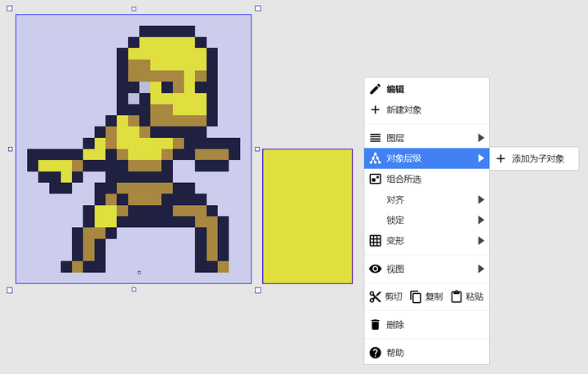The image size is (588, 374).
Task: Open the 锁定 submenu
Action: [427, 220]
